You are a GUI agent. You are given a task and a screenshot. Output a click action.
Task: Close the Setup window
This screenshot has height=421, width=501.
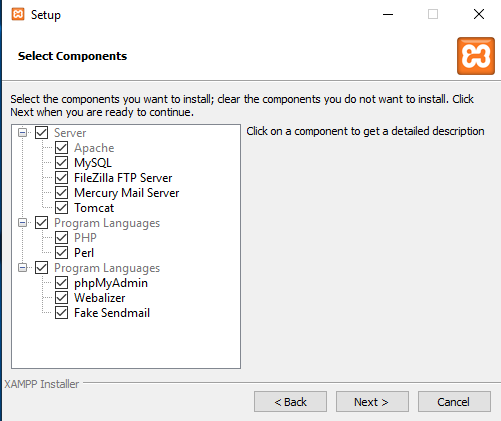[x=479, y=14]
